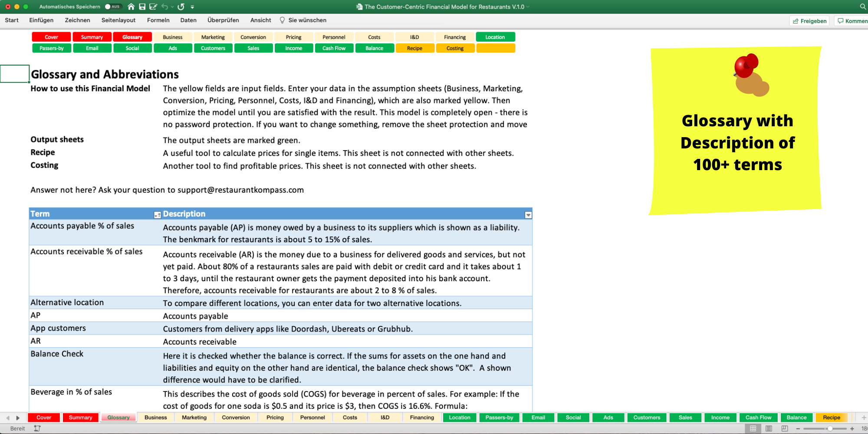Click the Freigeben share button

click(809, 21)
